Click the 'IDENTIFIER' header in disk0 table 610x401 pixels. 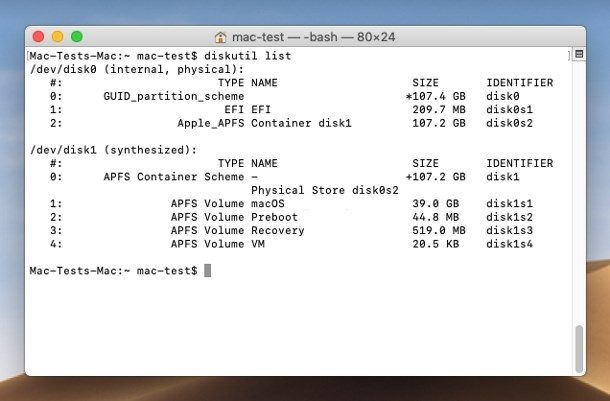[x=520, y=83]
